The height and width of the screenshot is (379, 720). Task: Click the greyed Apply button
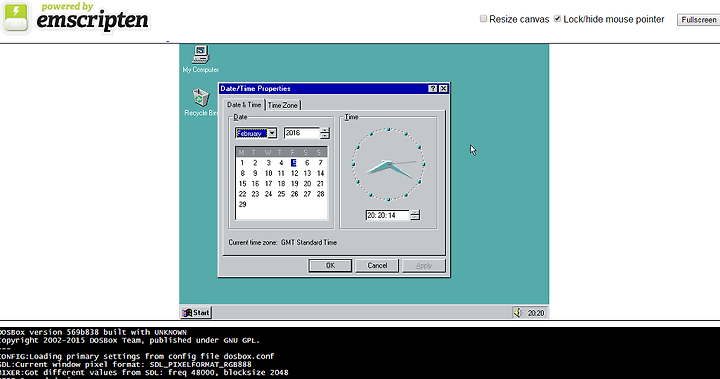(424, 266)
